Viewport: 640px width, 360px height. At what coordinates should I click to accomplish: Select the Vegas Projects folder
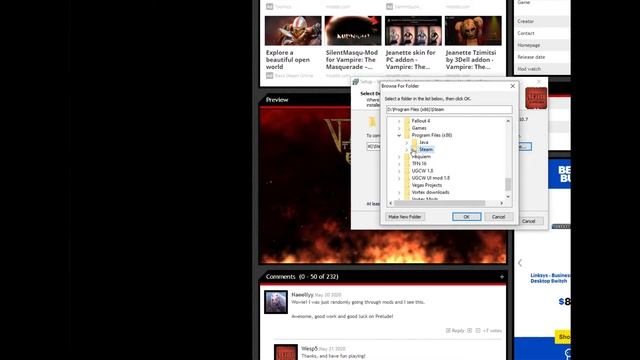(427, 185)
